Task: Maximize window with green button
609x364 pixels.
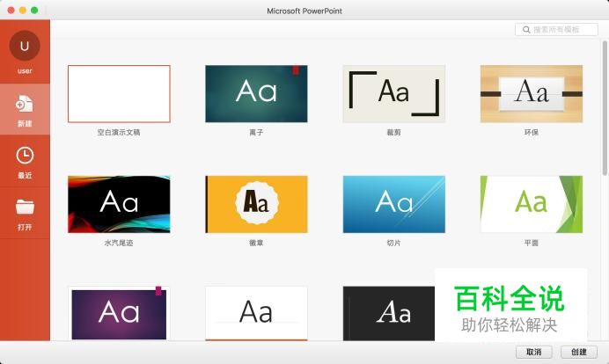Action: (x=34, y=11)
